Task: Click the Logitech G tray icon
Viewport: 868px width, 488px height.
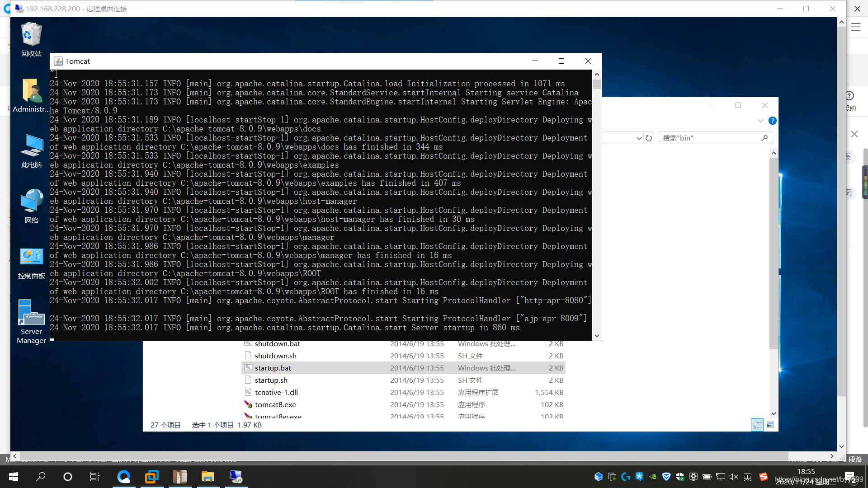Action: (626, 476)
